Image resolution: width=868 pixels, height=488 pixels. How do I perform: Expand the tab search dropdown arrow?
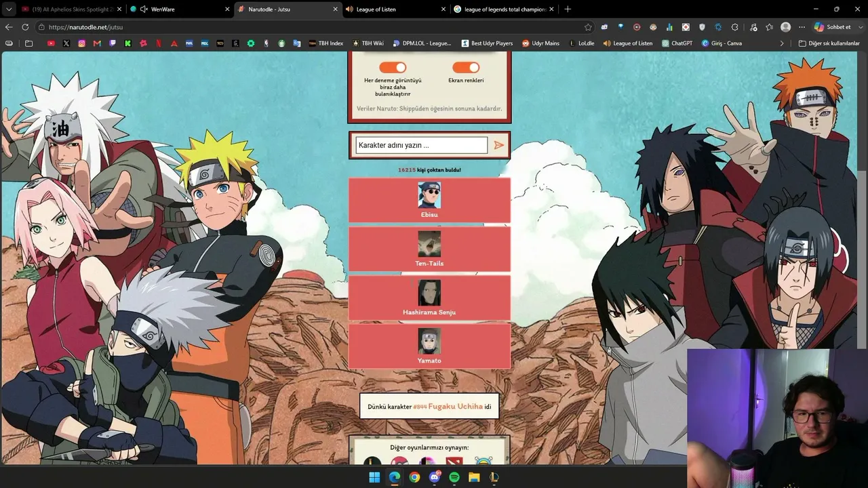(x=9, y=9)
